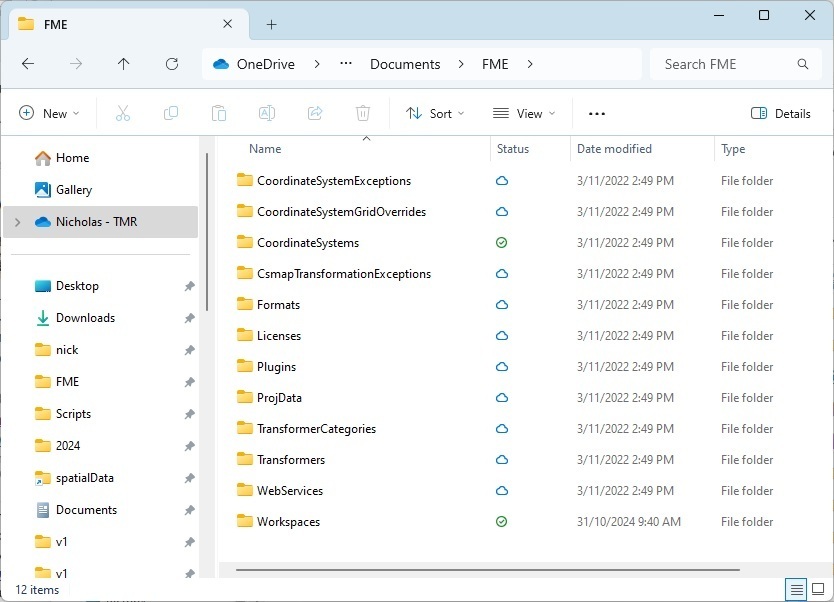
Task: Select the CoordinateSystemGridOverrides folder
Action: [341, 212]
